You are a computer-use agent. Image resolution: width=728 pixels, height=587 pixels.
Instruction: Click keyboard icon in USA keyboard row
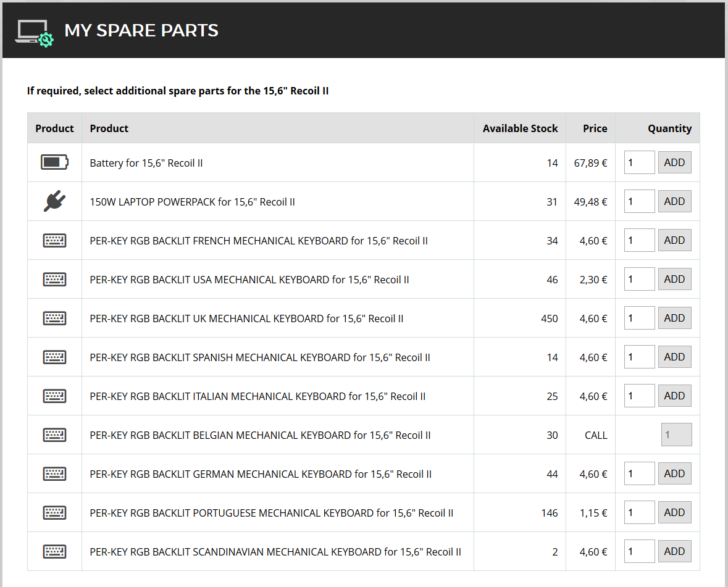tap(54, 280)
